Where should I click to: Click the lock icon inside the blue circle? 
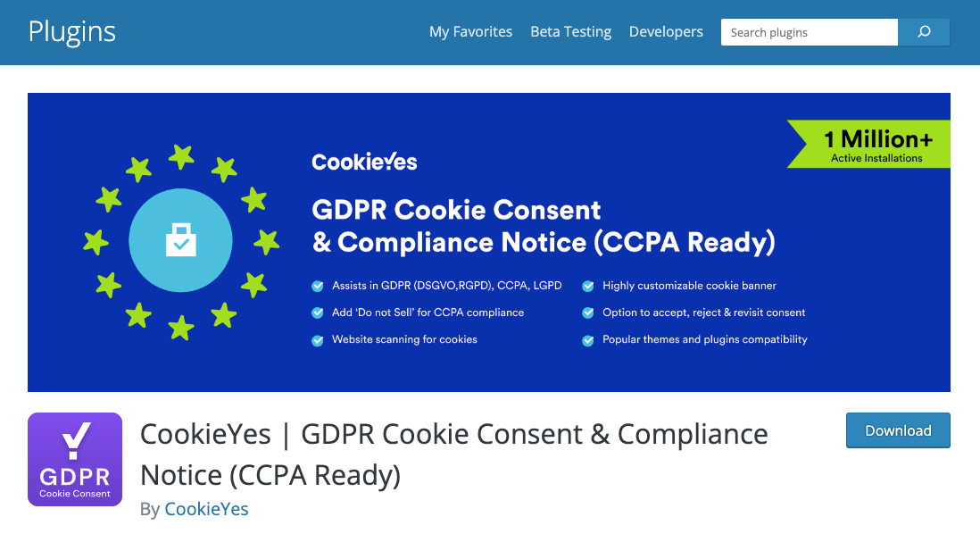[180, 240]
